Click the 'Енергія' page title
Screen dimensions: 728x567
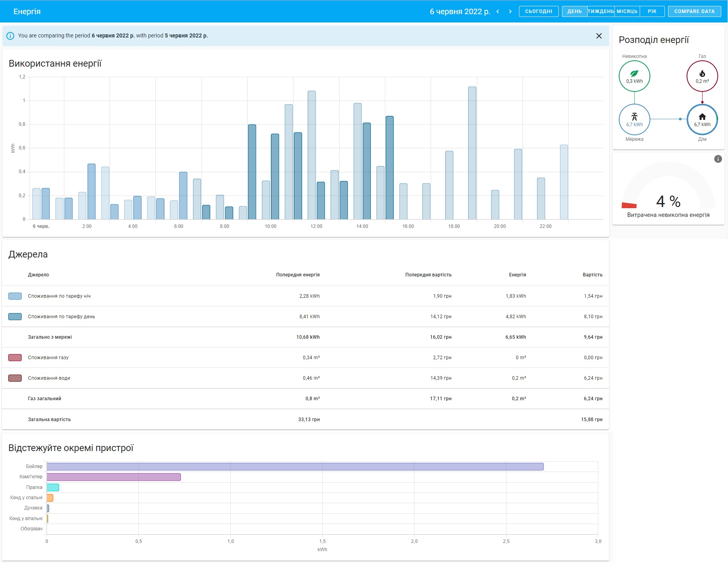[27, 11]
